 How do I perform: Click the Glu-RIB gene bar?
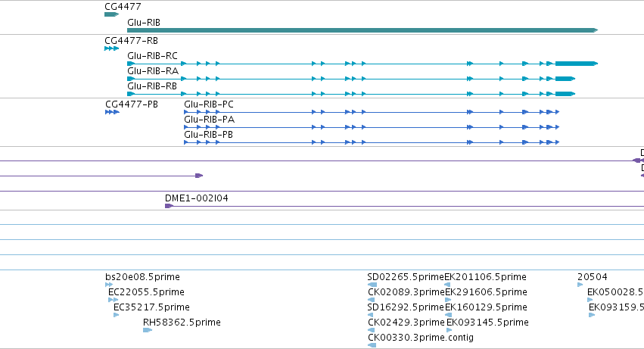click(362, 30)
